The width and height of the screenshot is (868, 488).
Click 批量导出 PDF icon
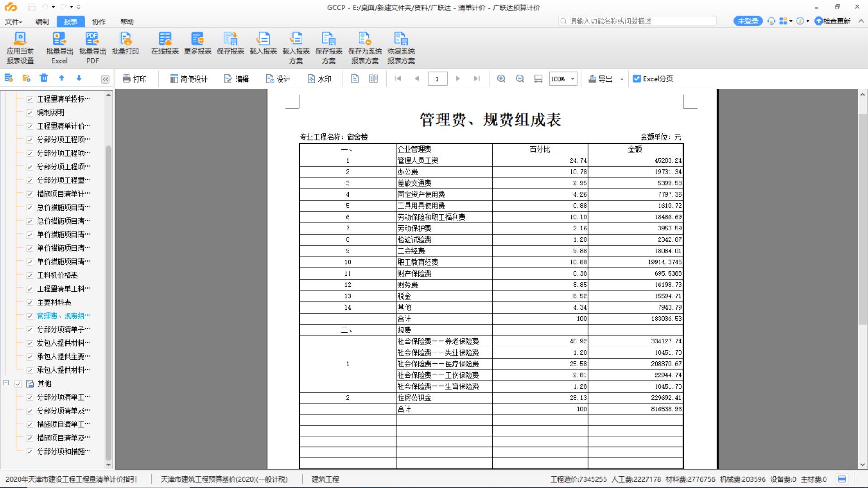tap(92, 48)
